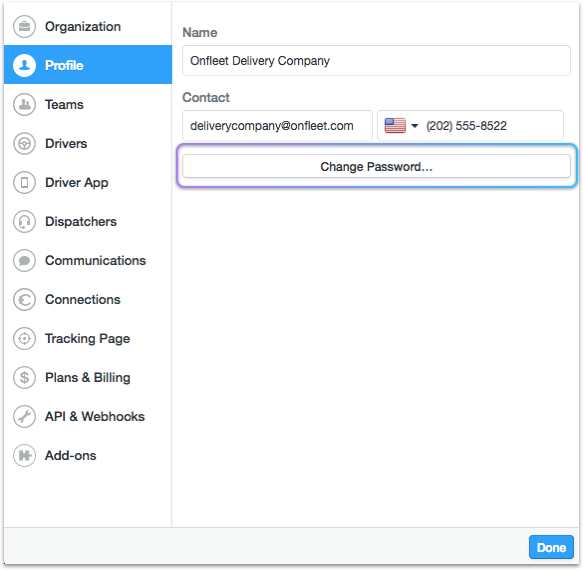Click the contact email input field
Screen dimensions: 583x570
[277, 126]
